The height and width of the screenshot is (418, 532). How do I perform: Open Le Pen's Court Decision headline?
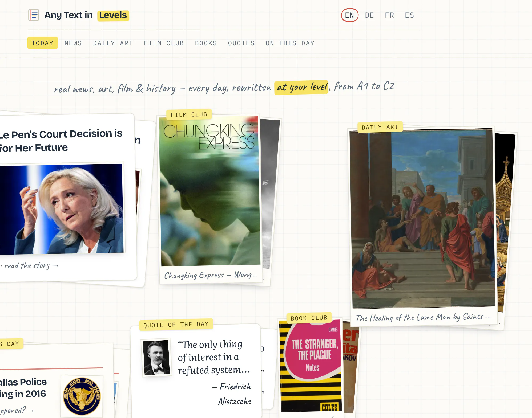tap(61, 141)
